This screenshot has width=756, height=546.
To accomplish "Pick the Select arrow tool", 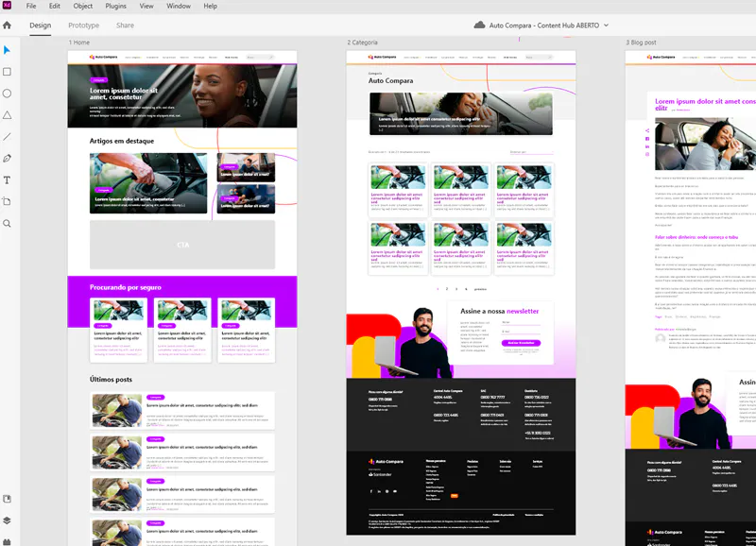I will [x=7, y=50].
